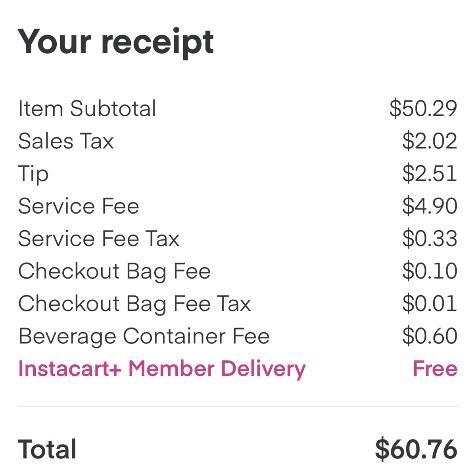
Task: Select the Tip line label
Action: [33, 174]
